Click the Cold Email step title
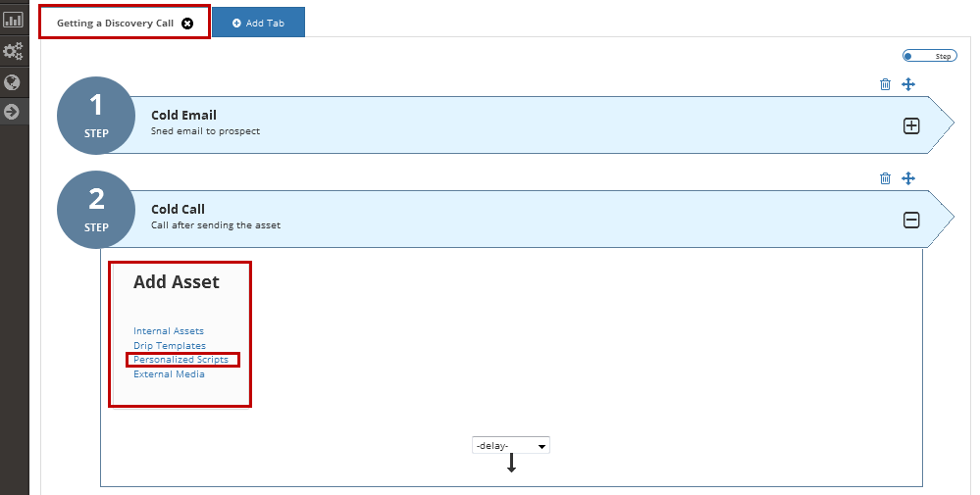Screen dimensions: 980x495 pyautogui.click(x=183, y=115)
